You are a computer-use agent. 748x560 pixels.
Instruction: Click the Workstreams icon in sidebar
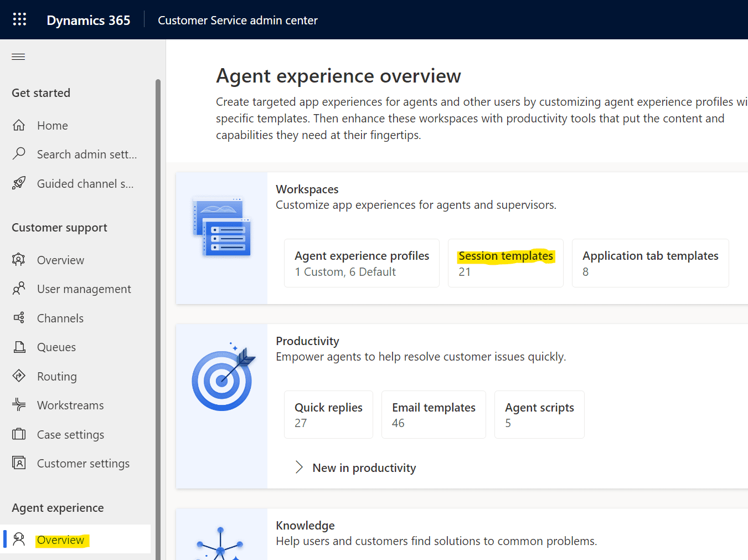tap(19, 405)
